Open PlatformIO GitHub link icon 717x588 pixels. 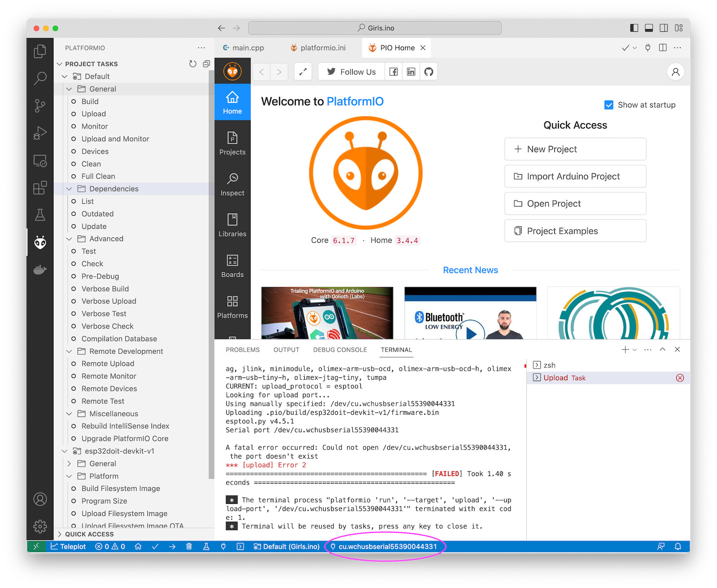tap(428, 72)
